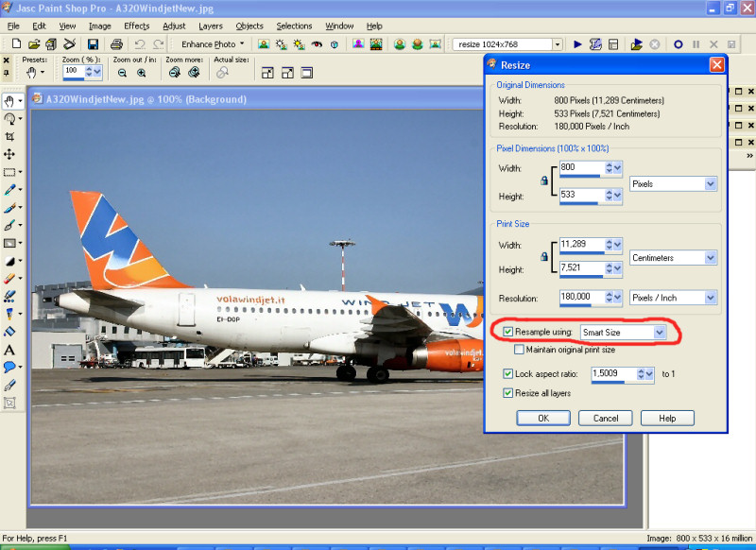The height and width of the screenshot is (550, 756).
Task: Click the Pixel Dimensions Height field
Action: coord(581,195)
